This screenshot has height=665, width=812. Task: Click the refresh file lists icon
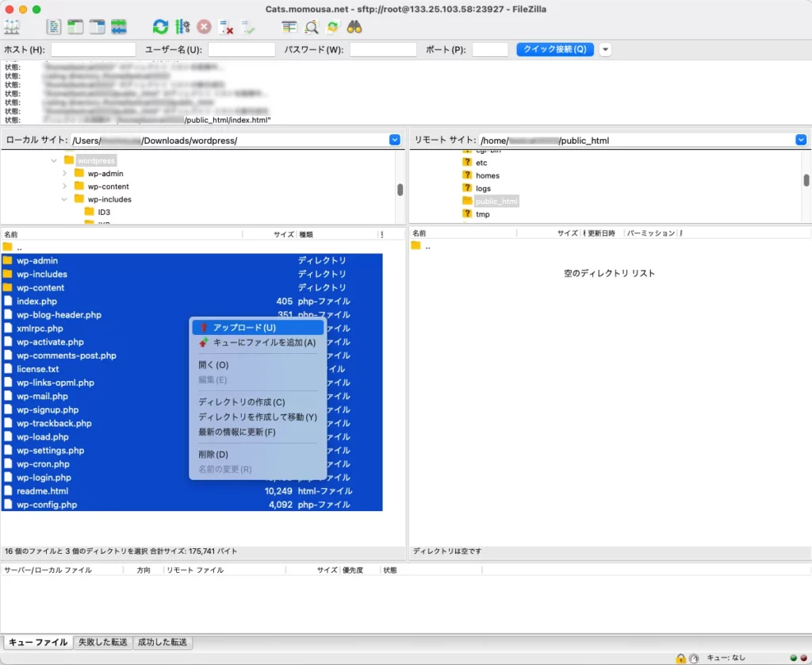[161, 27]
